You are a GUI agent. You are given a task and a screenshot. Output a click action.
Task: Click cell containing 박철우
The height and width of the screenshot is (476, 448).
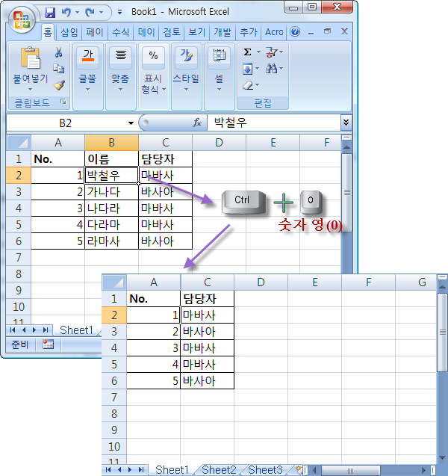111,175
